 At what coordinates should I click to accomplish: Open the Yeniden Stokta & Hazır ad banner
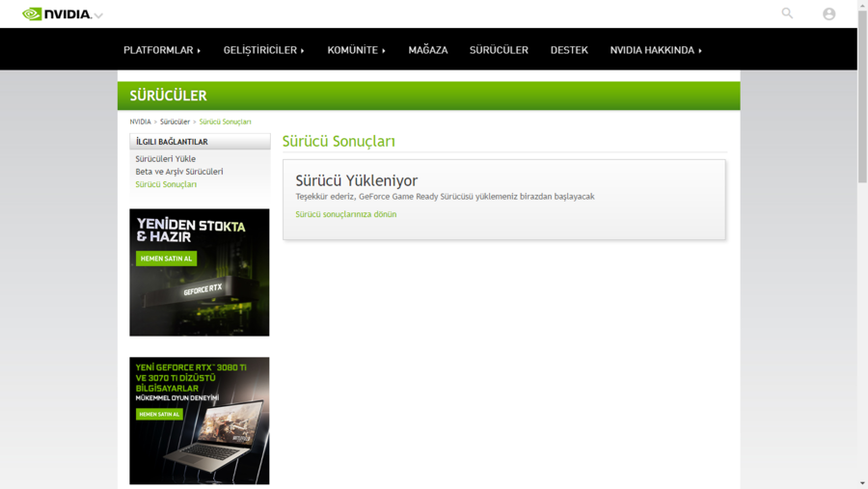pos(200,272)
